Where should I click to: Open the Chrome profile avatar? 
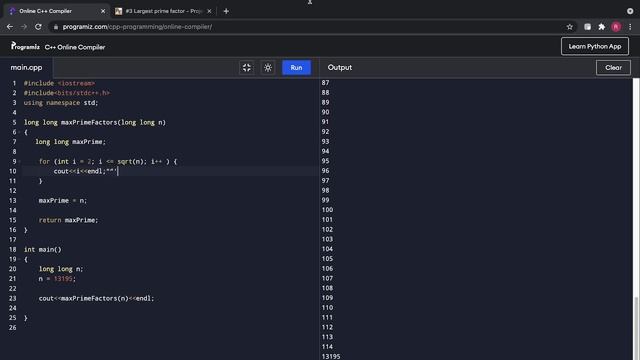pos(616,27)
